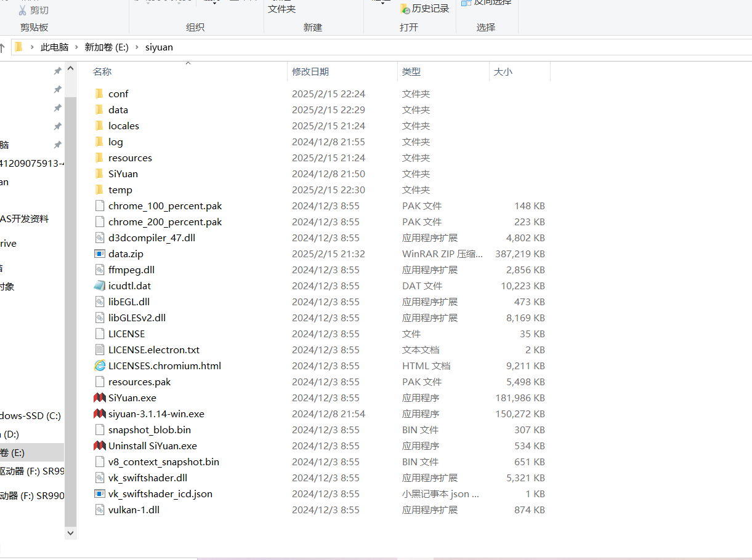Viewport: 752px width, 560px height.
Task: Click the 2024/12/8 21:54 date cell
Action: click(328, 414)
